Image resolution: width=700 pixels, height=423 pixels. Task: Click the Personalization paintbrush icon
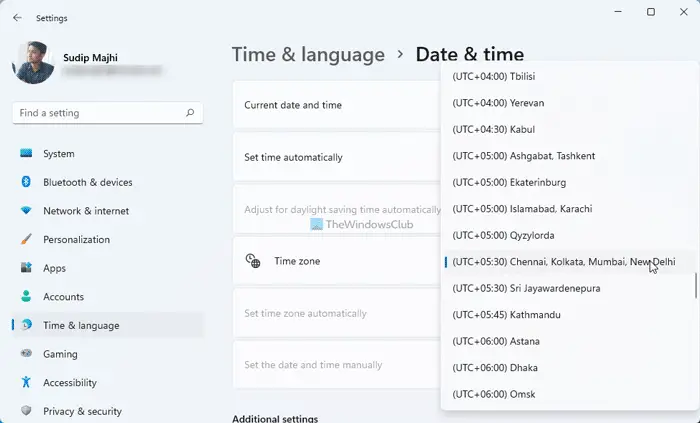26,239
